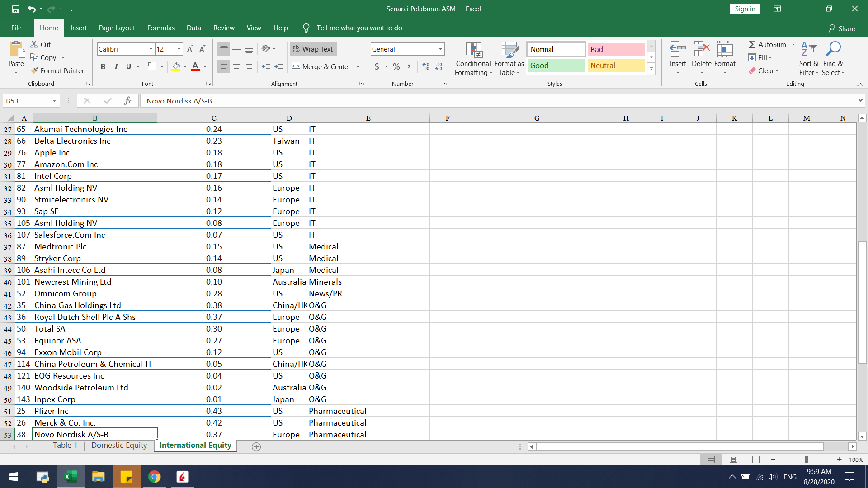
Task: Click the Cut scissors icon
Action: click(x=34, y=44)
